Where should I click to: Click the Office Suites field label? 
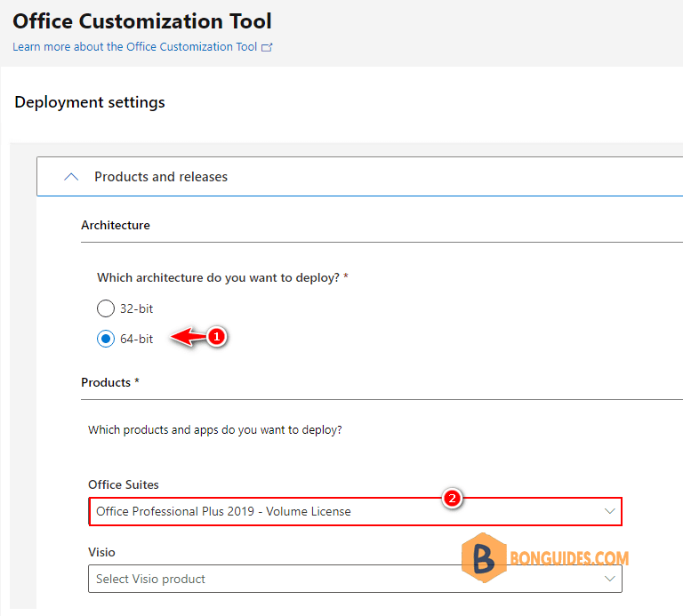click(124, 484)
